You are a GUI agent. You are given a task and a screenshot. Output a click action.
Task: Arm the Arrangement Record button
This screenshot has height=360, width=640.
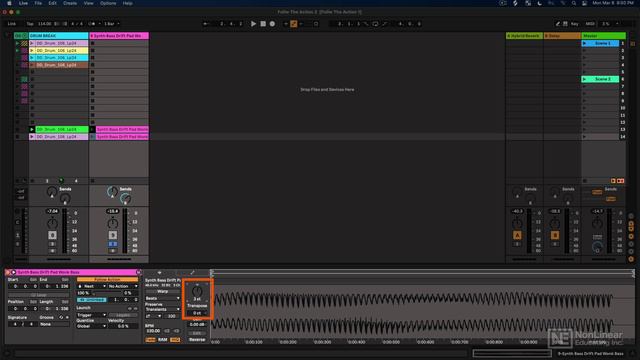272,24
